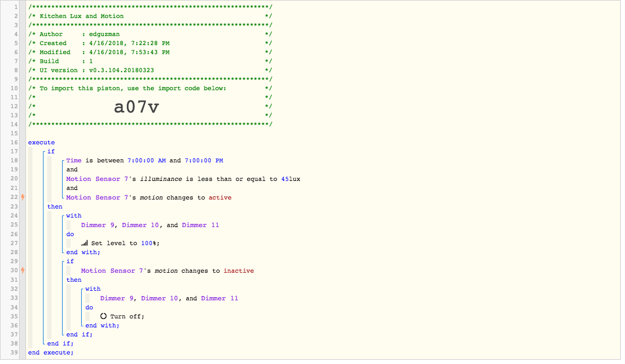Click the signal bars icon before Set level

[84, 243]
